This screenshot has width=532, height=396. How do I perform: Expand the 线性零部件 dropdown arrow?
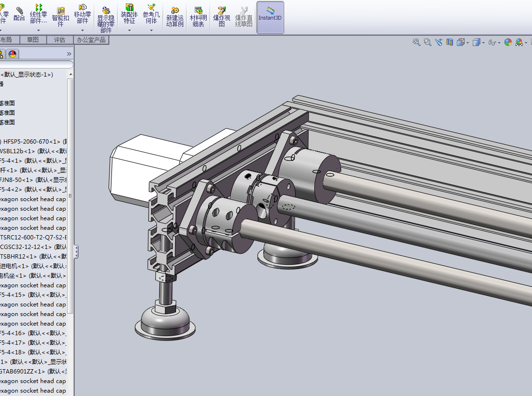pos(38,30)
